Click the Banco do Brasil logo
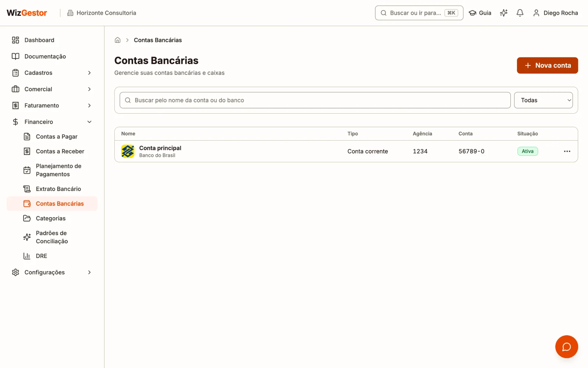The height and width of the screenshot is (368, 588). [128, 151]
